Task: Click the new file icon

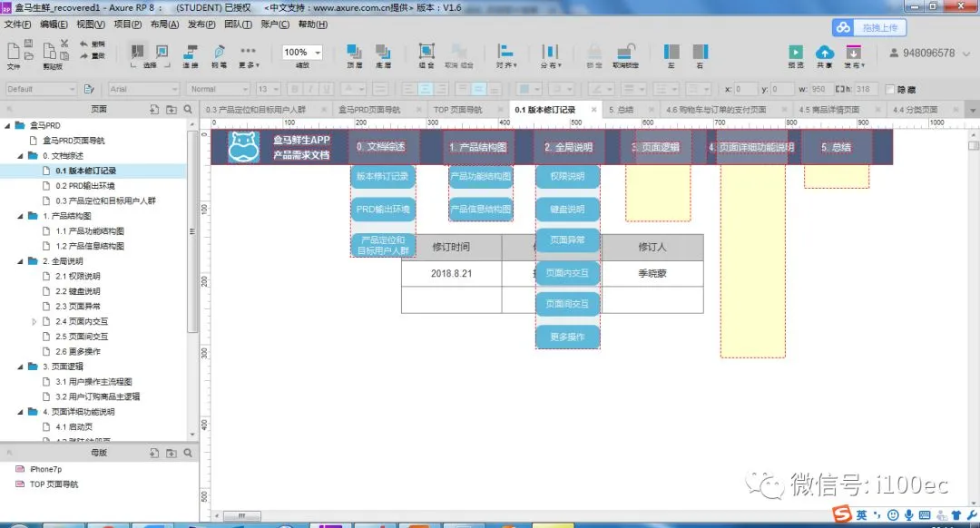Action: tap(13, 51)
